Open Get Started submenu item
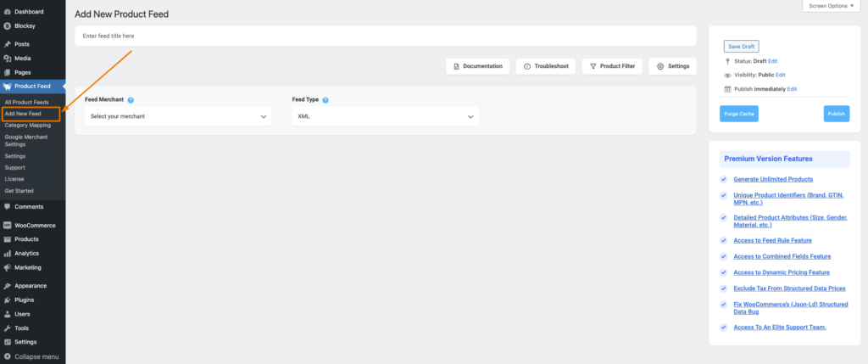Viewport: 868px width, 364px height. (x=19, y=191)
